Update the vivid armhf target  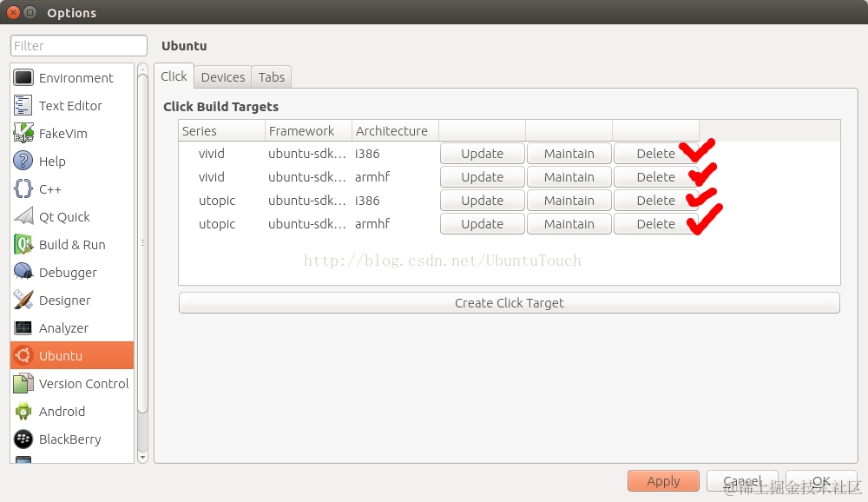pos(482,177)
